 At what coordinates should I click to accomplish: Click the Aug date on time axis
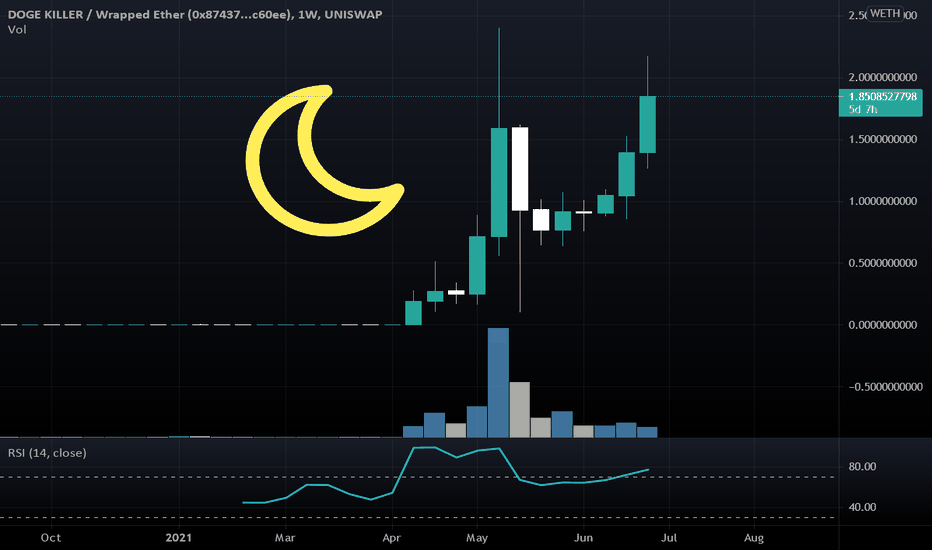click(754, 538)
